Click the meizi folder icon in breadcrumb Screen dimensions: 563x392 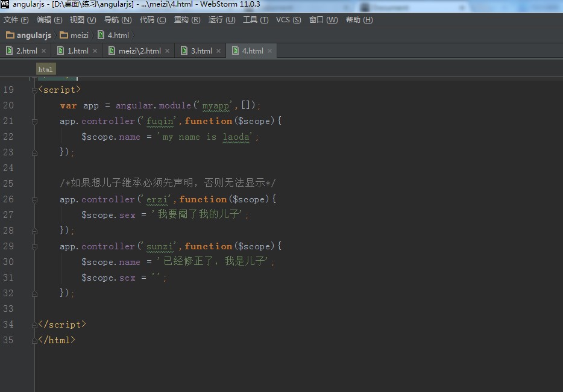click(x=64, y=35)
